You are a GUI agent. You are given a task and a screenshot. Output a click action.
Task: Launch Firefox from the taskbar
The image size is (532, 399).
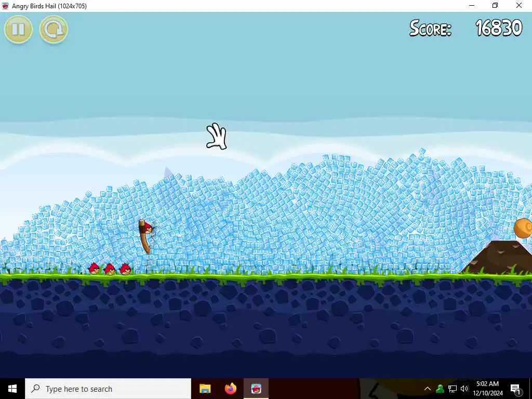point(231,389)
